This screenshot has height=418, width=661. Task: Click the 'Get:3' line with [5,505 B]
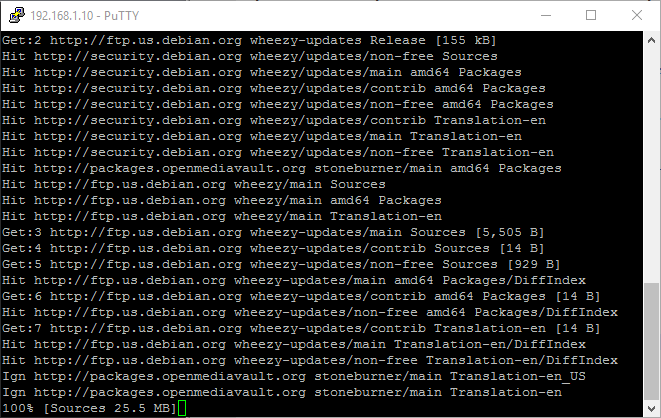pyautogui.click(x=273, y=233)
